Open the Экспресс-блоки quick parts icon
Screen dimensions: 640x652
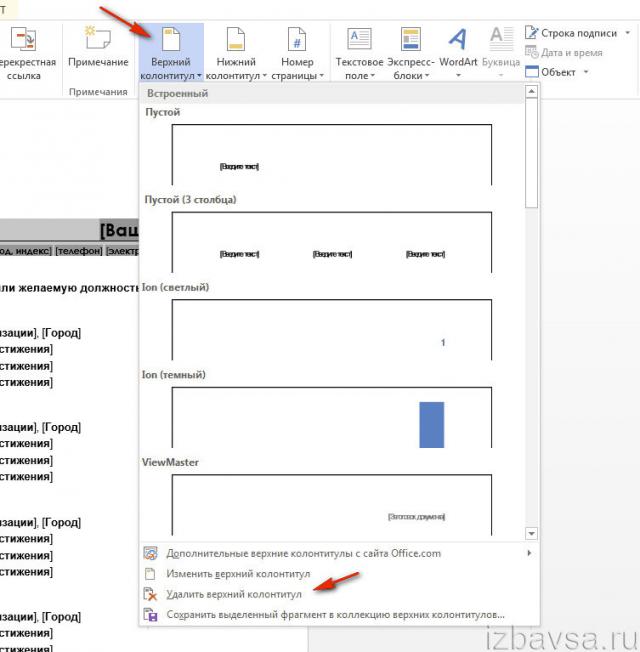pos(410,40)
